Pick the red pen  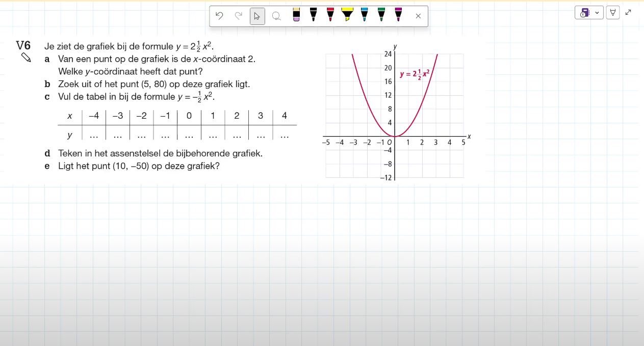pos(330,15)
